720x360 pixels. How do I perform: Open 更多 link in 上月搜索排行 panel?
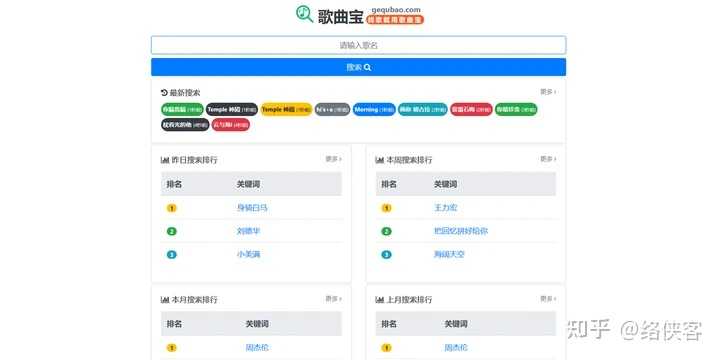tap(548, 299)
